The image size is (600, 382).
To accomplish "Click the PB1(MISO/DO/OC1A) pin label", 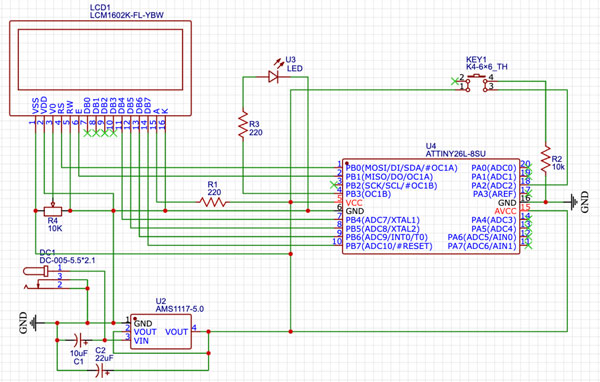I will [x=389, y=177].
